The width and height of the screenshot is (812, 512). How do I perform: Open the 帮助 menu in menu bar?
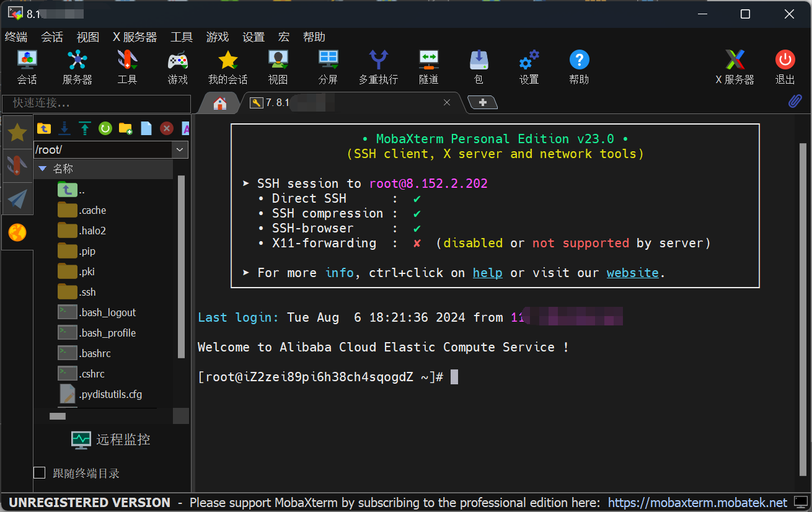(x=314, y=37)
